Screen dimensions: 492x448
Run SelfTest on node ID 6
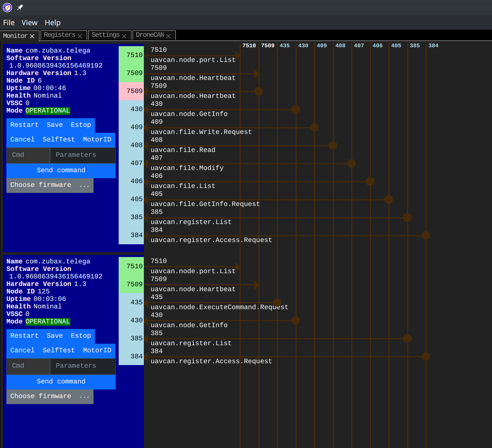59,139
